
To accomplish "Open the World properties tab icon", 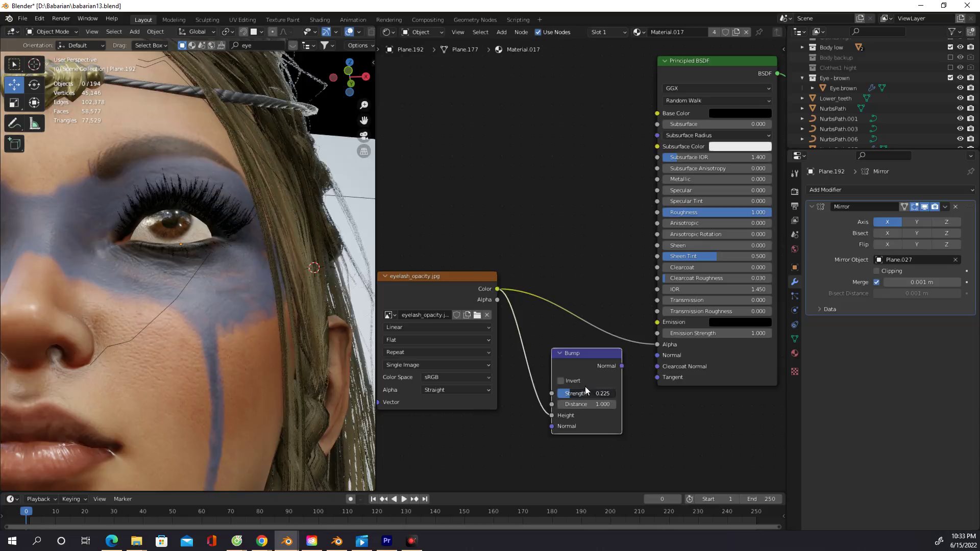I will pos(795,249).
